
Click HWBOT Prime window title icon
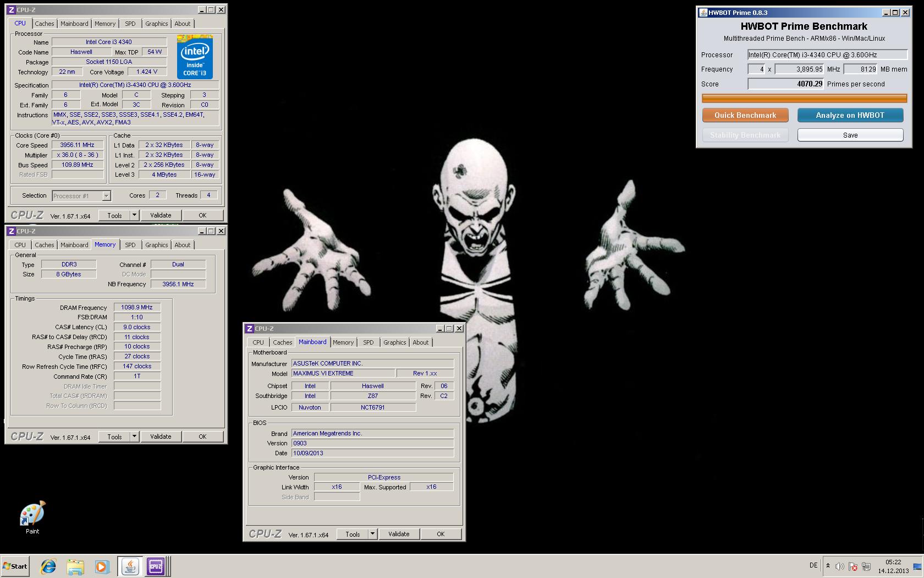pos(703,13)
